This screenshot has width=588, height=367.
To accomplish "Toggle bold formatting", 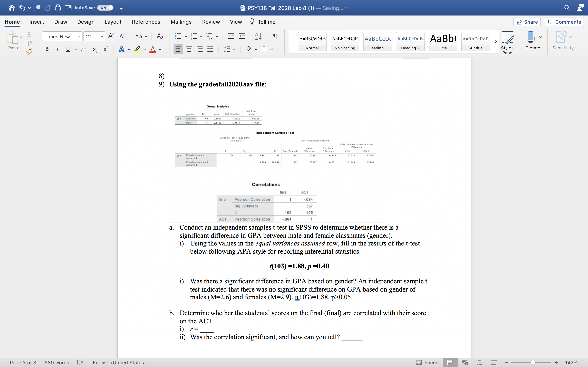I will 47,49.
